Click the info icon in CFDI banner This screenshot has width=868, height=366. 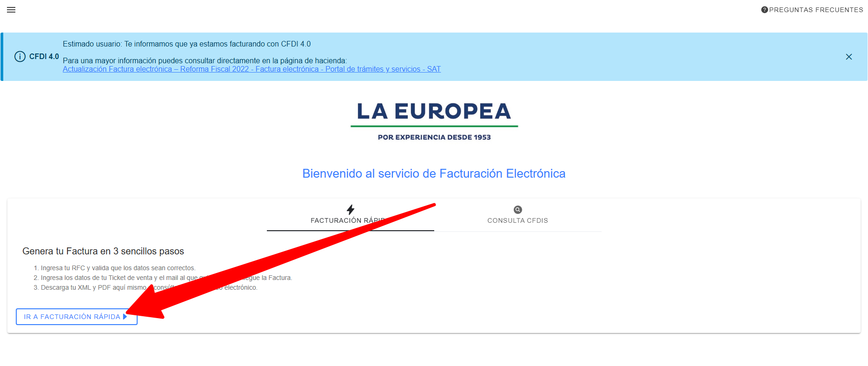[20, 57]
